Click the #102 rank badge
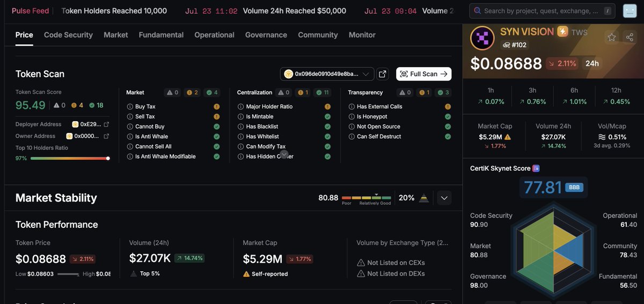 [514, 45]
